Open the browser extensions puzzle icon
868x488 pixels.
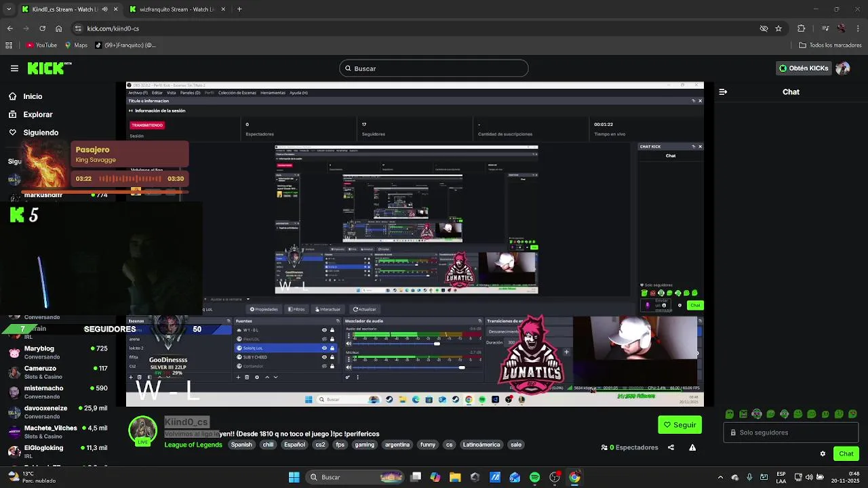click(802, 28)
